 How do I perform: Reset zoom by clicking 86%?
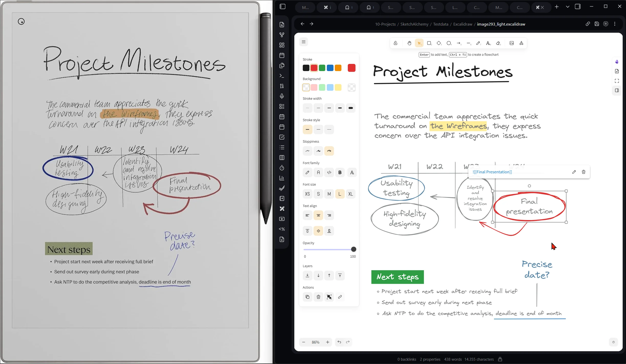tap(316, 342)
